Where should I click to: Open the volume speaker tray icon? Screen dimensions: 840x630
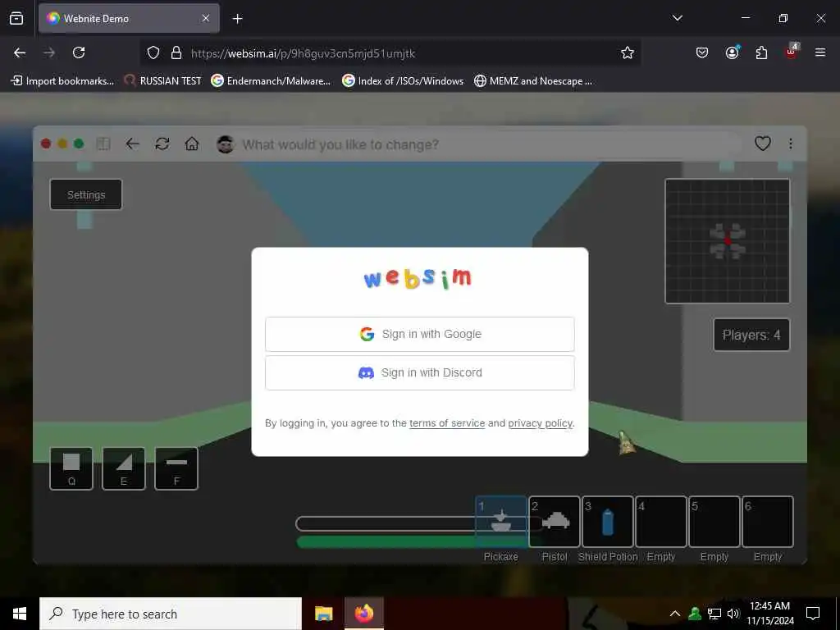[x=733, y=614]
